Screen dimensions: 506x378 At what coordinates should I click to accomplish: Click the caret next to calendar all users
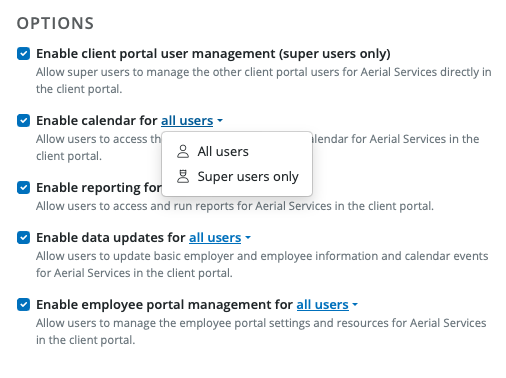point(220,121)
